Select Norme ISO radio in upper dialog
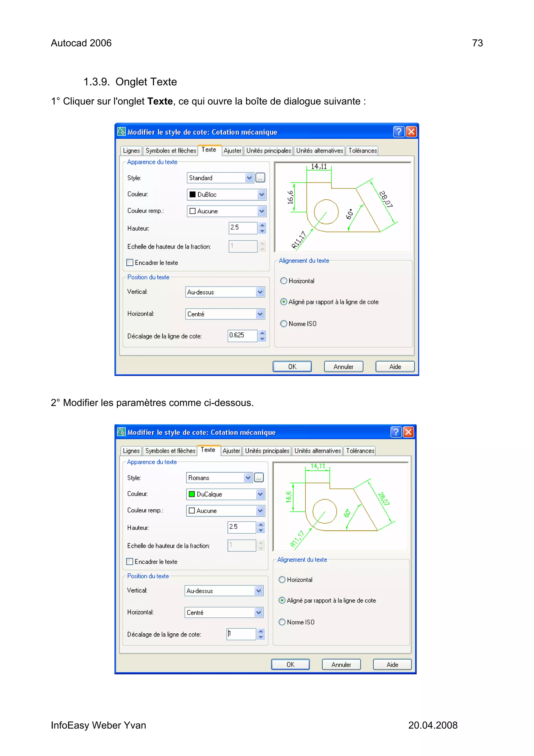Image resolution: width=534 pixels, height=756 pixels. (x=284, y=324)
